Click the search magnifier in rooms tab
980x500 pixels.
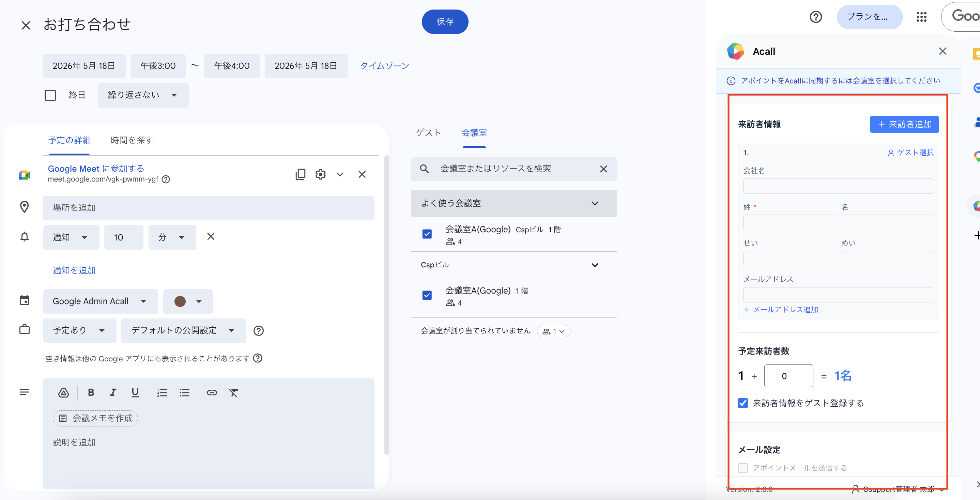(425, 169)
